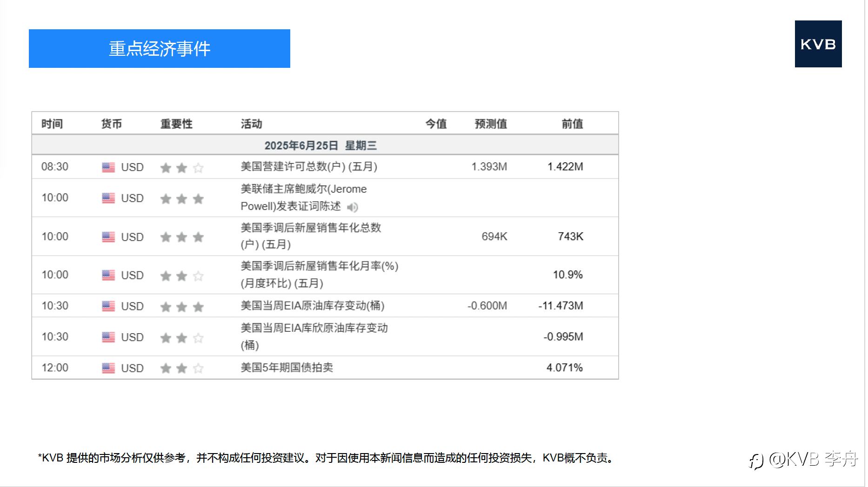
Task: Click forecast value 1.393M
Action: tap(489, 166)
